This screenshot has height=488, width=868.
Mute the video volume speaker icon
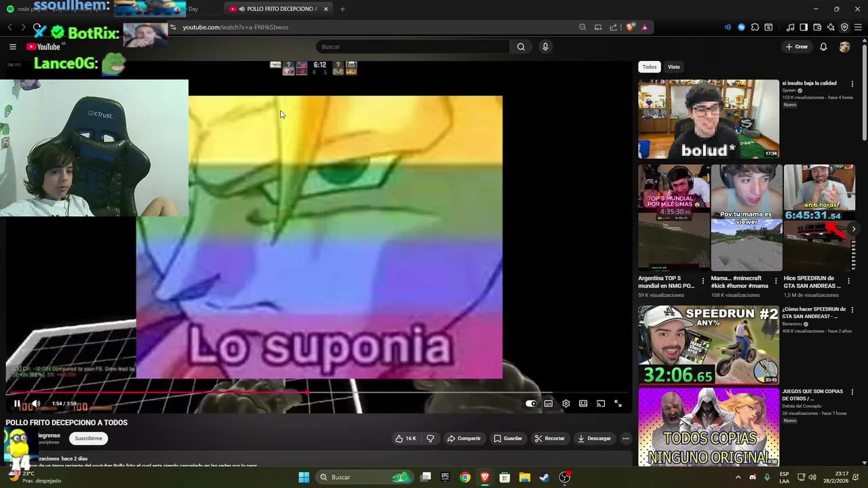(x=36, y=403)
